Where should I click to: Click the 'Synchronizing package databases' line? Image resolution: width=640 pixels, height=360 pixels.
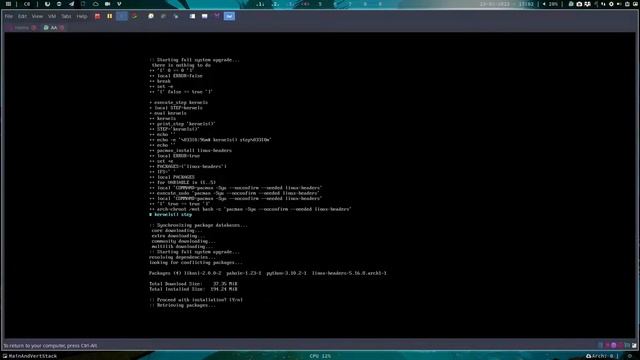tap(198, 225)
